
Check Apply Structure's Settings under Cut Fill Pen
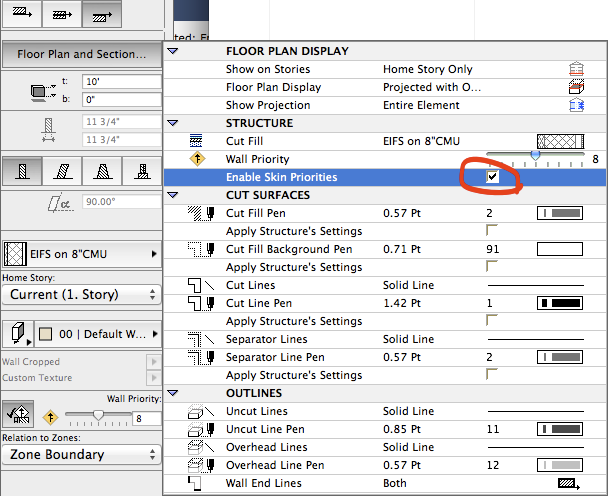point(492,231)
